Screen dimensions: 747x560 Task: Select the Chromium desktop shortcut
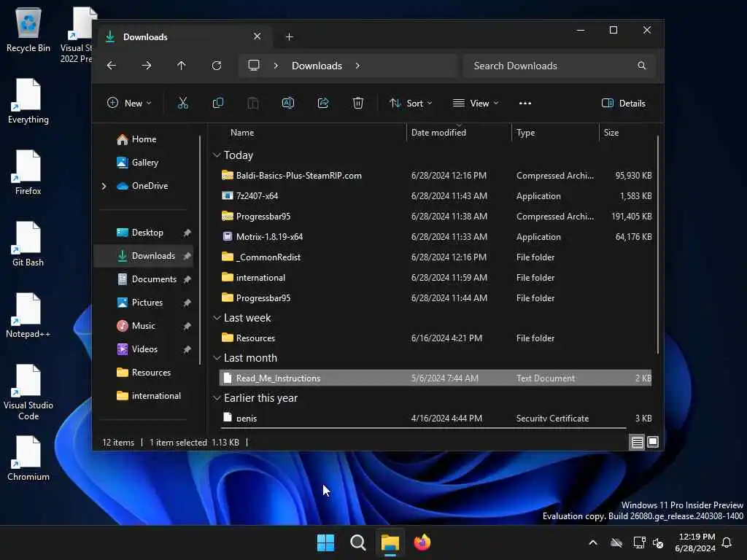(x=28, y=458)
